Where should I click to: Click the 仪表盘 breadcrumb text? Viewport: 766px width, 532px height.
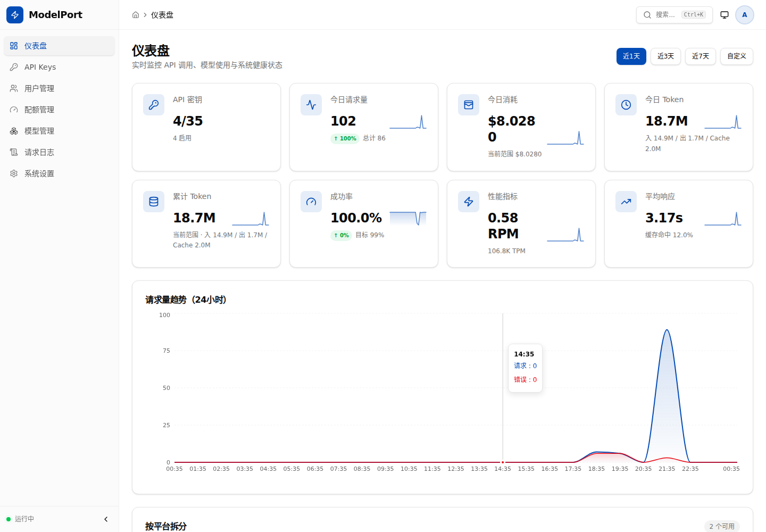point(162,15)
